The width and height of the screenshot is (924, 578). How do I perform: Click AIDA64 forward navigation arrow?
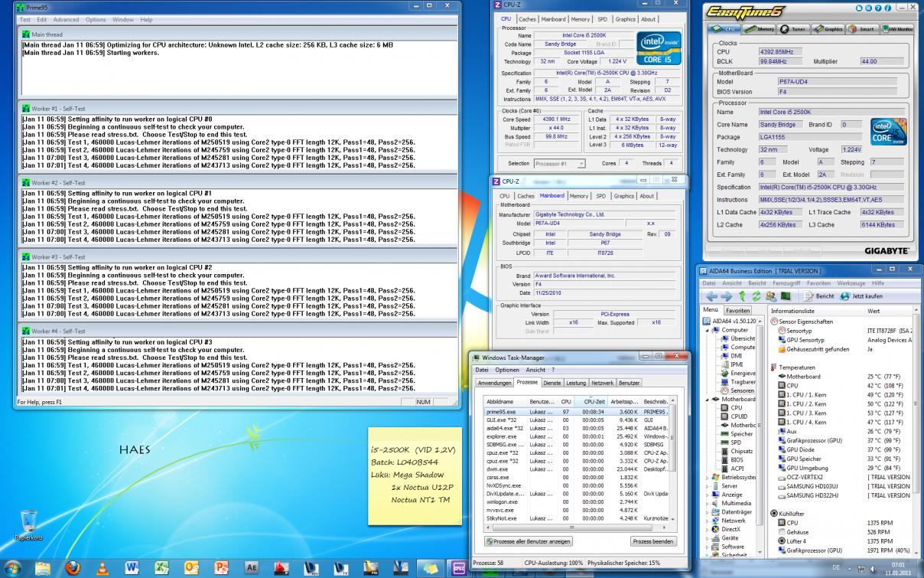coord(726,296)
